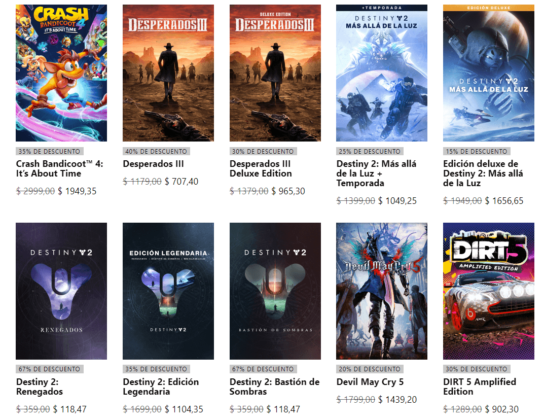The height and width of the screenshot is (420, 544).
Task: Click the Destiny 2: Bastión de Sombras title
Action: 274,387
